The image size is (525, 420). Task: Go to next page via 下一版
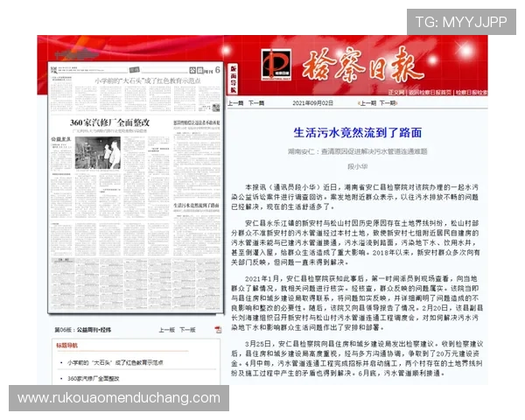(187, 330)
